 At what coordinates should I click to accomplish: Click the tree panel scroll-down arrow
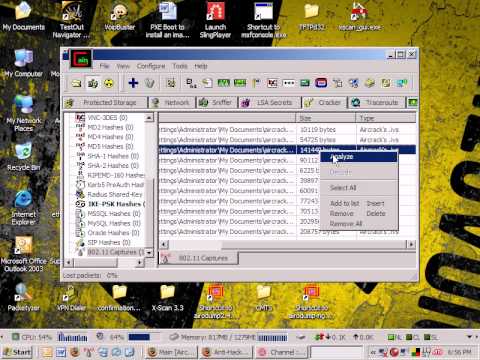[149, 253]
